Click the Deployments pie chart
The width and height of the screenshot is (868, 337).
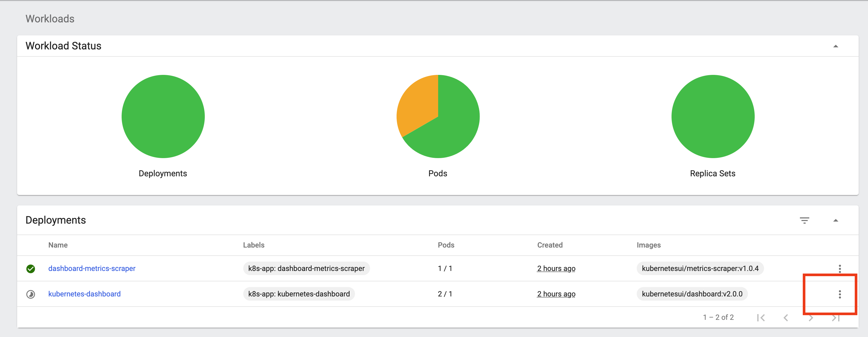point(163,116)
